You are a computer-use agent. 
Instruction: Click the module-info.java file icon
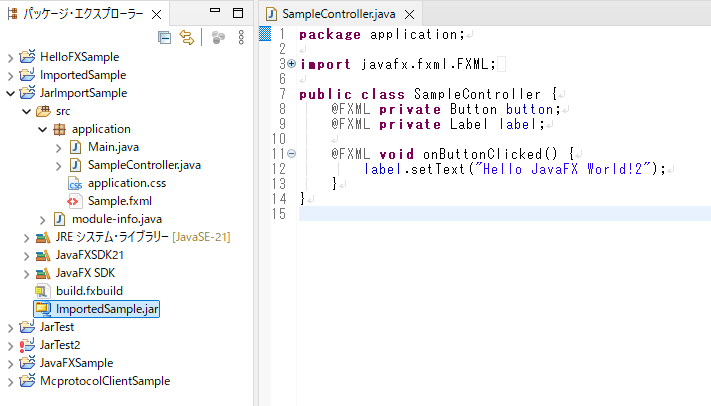pos(59,219)
